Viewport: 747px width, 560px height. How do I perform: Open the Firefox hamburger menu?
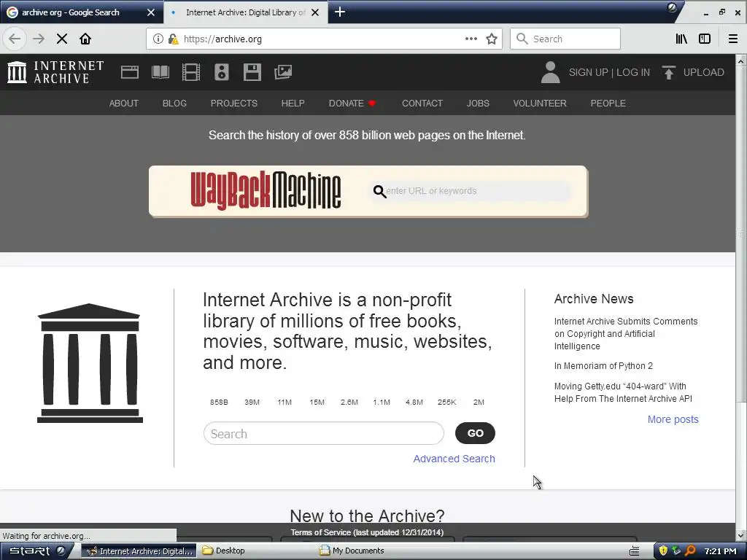733,39
